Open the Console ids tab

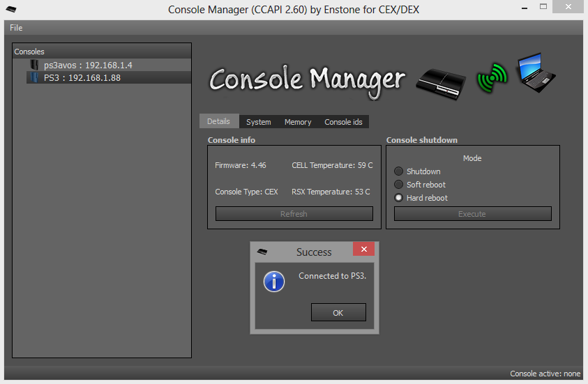tap(343, 122)
